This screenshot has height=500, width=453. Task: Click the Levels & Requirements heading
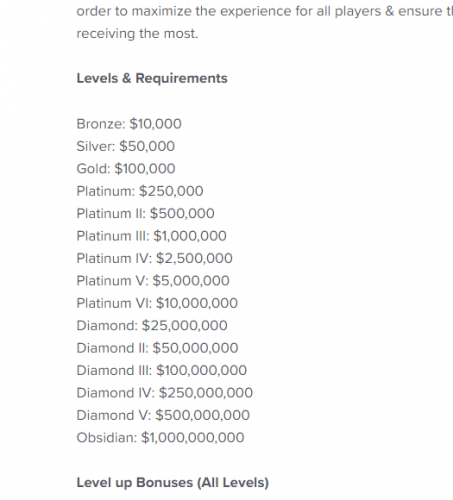click(x=152, y=78)
